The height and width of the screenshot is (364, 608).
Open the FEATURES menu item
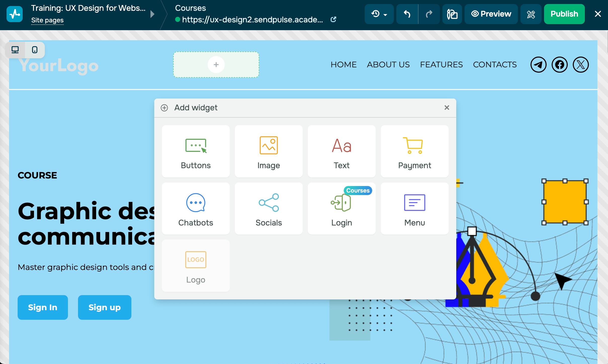[x=441, y=65]
